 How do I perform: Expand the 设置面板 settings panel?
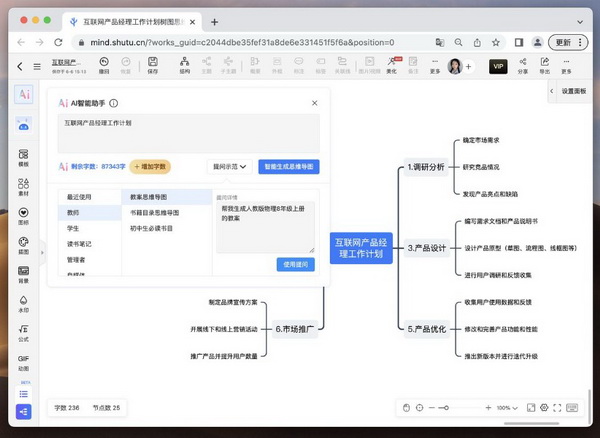(x=570, y=91)
